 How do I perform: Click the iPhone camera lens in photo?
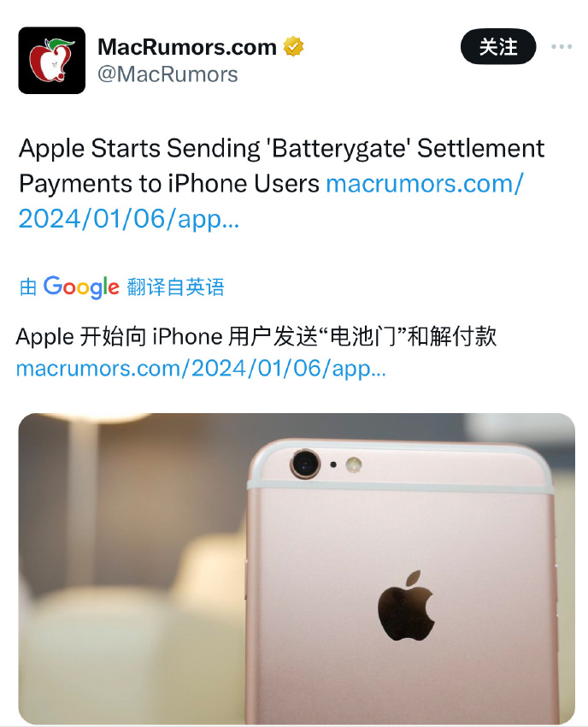(305, 464)
